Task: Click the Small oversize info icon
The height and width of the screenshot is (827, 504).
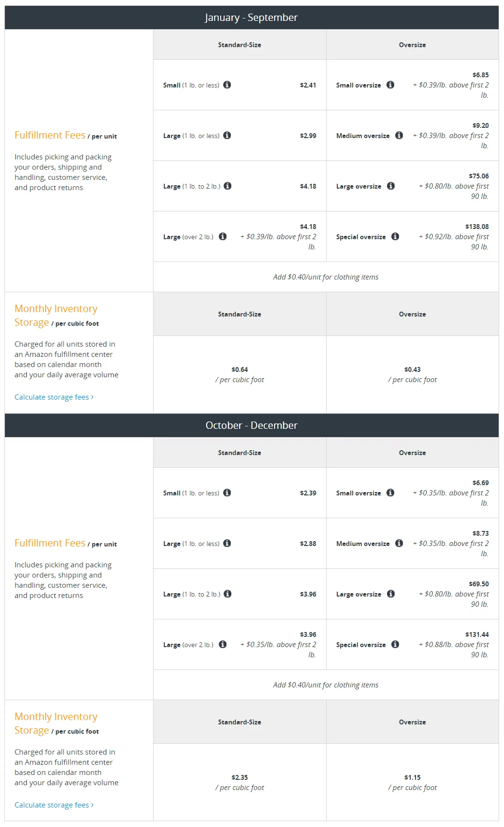Action: pyautogui.click(x=390, y=85)
